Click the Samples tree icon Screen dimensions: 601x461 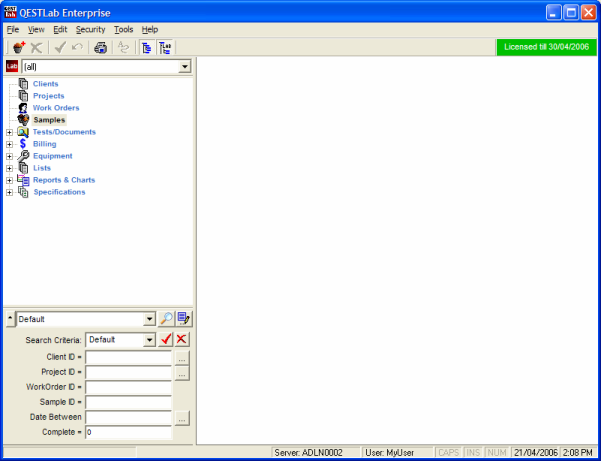tap(23, 120)
